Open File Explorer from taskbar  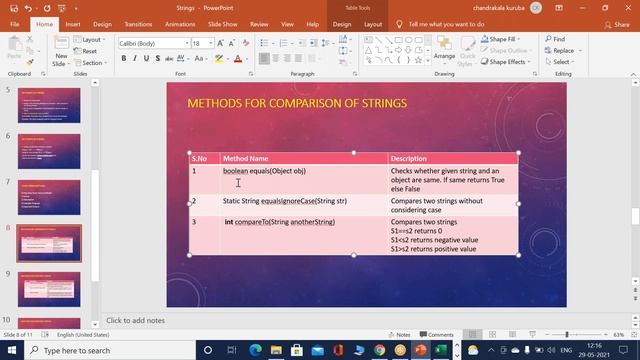tap(276, 350)
